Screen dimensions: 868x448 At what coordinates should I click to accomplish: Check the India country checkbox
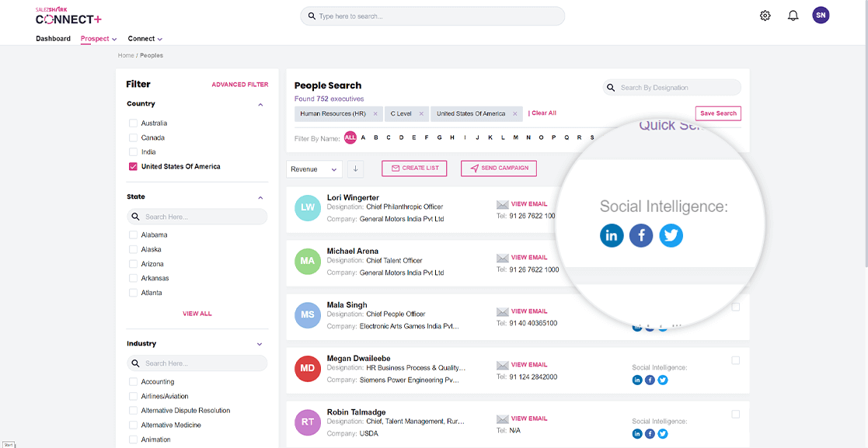pos(133,152)
